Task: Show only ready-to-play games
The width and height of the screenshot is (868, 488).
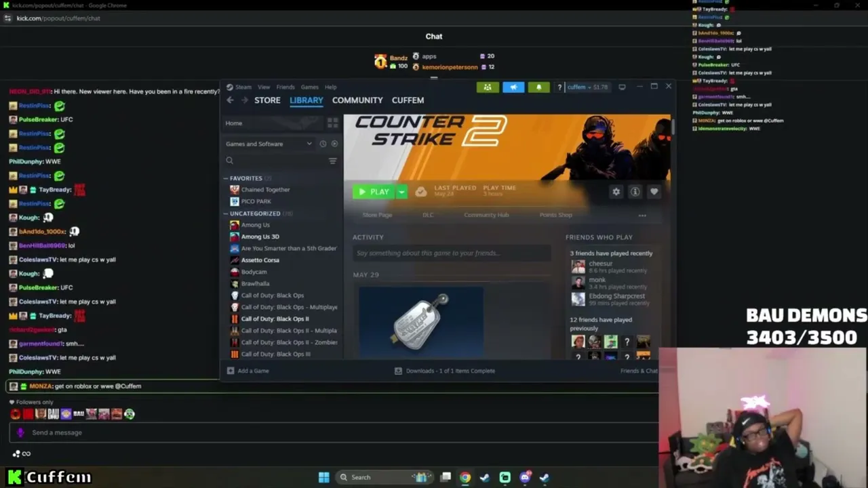Action: pyautogui.click(x=334, y=144)
